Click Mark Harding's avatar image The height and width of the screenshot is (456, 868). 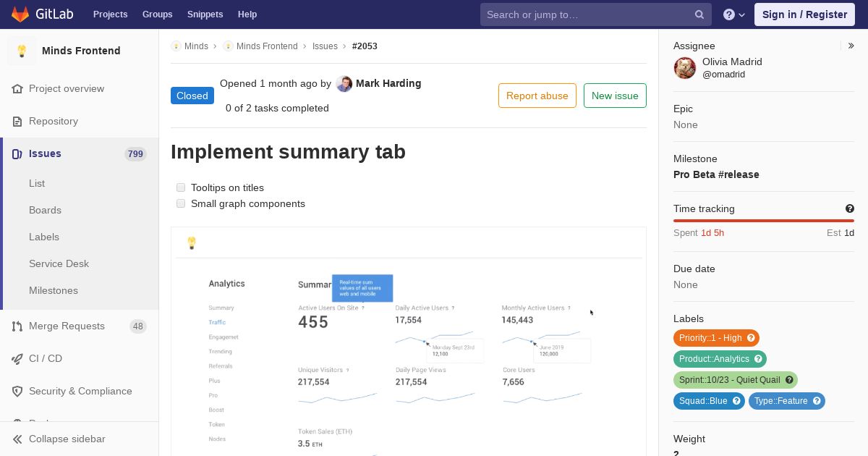coord(344,84)
